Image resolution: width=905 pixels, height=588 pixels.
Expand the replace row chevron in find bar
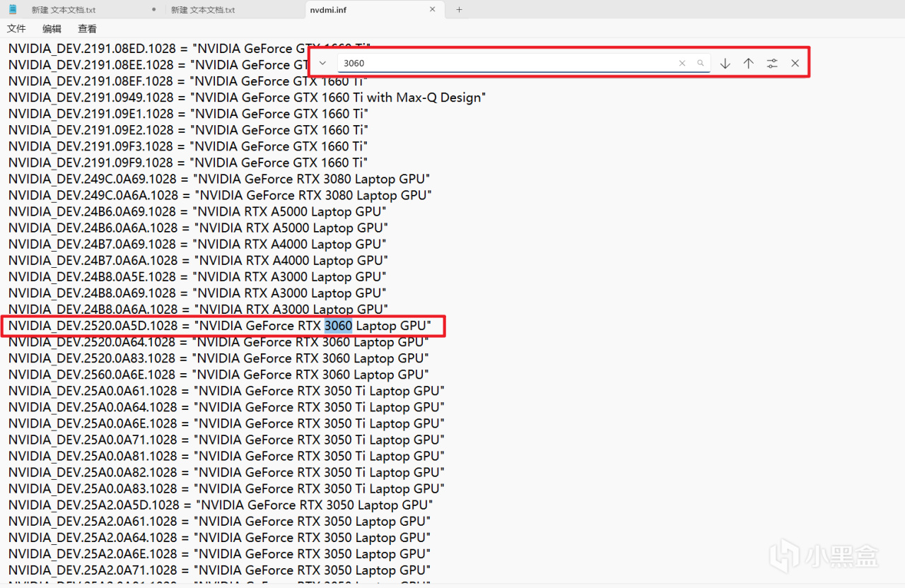[323, 63]
